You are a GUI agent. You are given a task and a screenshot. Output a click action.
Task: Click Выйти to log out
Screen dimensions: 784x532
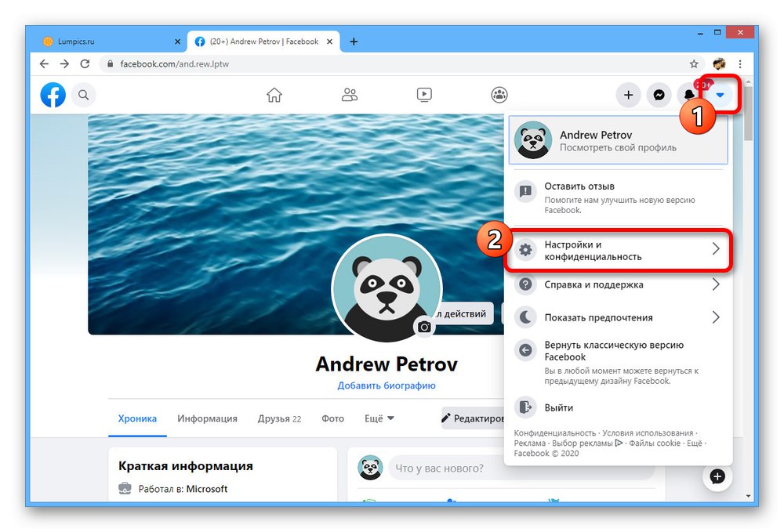[x=618, y=407]
